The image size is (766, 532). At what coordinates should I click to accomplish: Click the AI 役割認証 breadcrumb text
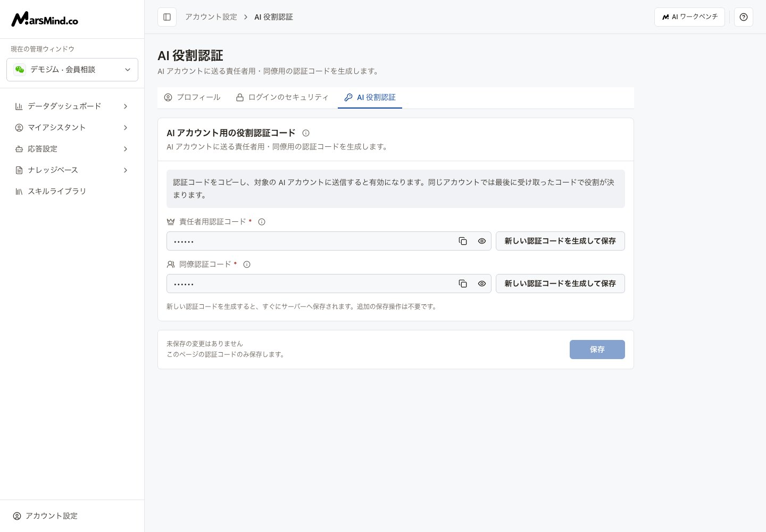point(273,17)
